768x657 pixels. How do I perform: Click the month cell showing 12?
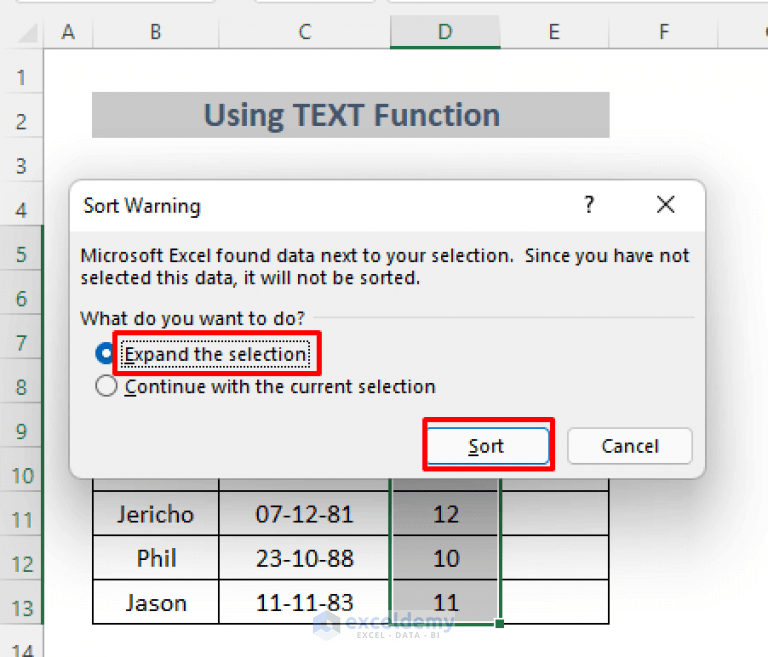coord(445,514)
